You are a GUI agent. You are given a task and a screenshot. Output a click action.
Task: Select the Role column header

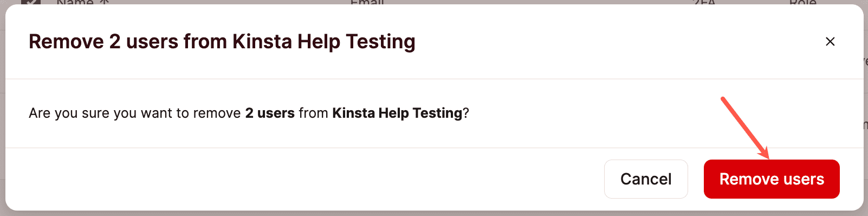click(x=802, y=2)
